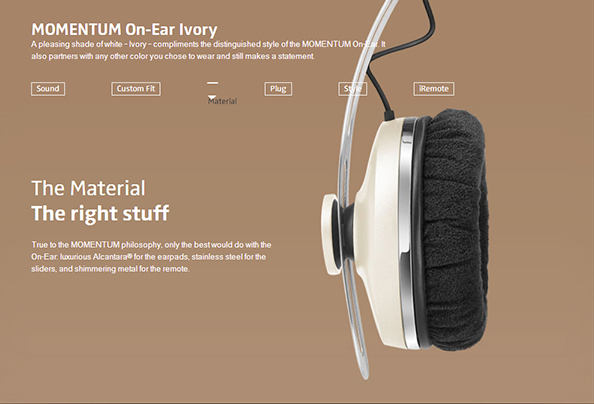
Task: Click the Alcantara earpads description text
Action: 151,257
